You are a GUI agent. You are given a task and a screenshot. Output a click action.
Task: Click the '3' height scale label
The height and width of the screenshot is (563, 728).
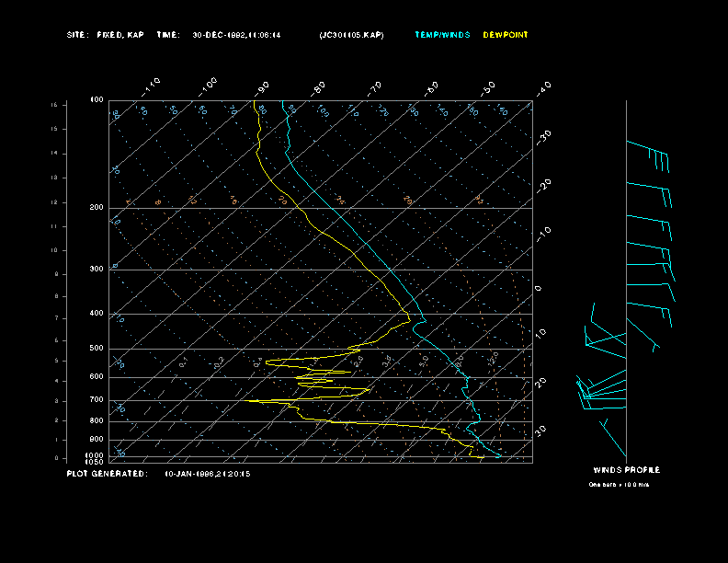(x=57, y=401)
